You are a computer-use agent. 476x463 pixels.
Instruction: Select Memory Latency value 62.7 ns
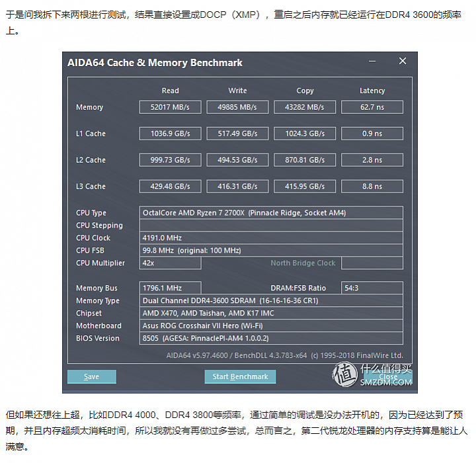pyautogui.click(x=372, y=107)
